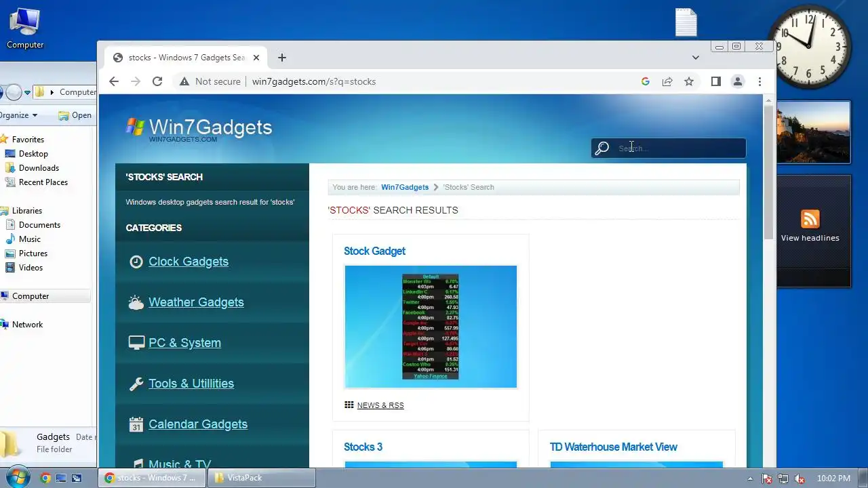
Task: Reload the page with the refresh icon
Action: pyautogui.click(x=157, y=81)
